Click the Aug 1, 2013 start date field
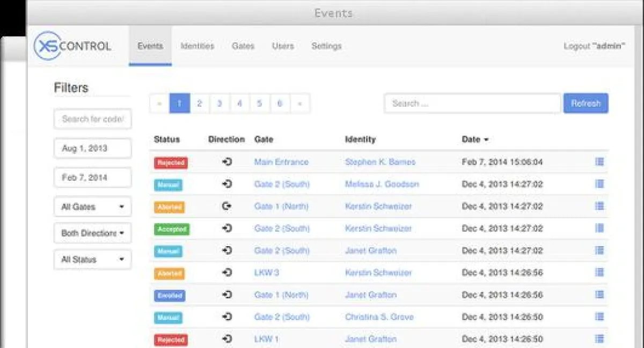 coord(92,149)
